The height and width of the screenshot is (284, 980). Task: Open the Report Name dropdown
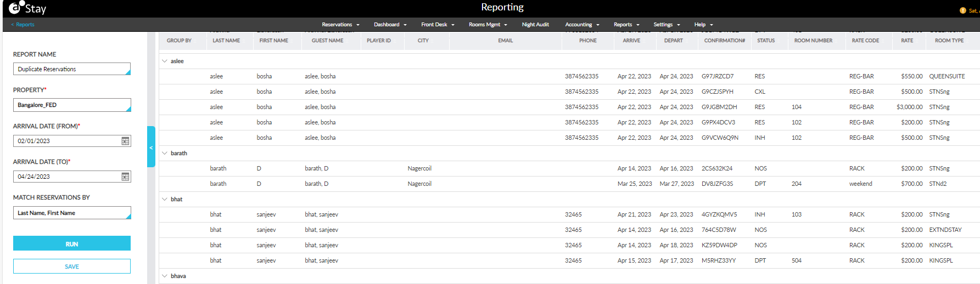(71, 69)
